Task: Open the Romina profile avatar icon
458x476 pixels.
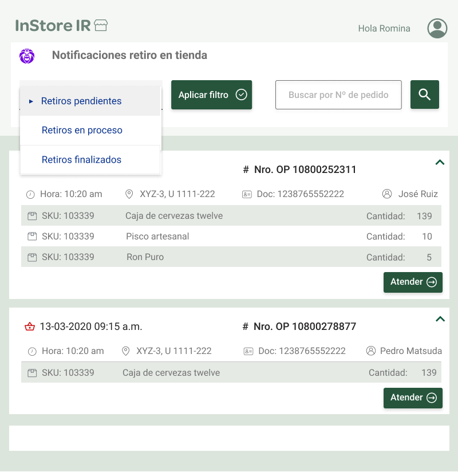Action: (x=437, y=28)
